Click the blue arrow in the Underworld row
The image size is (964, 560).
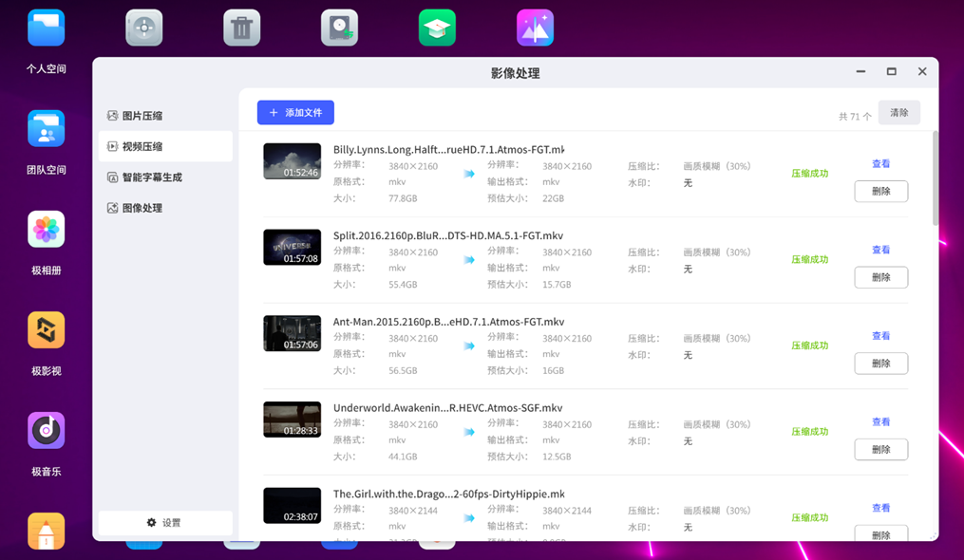[469, 432]
